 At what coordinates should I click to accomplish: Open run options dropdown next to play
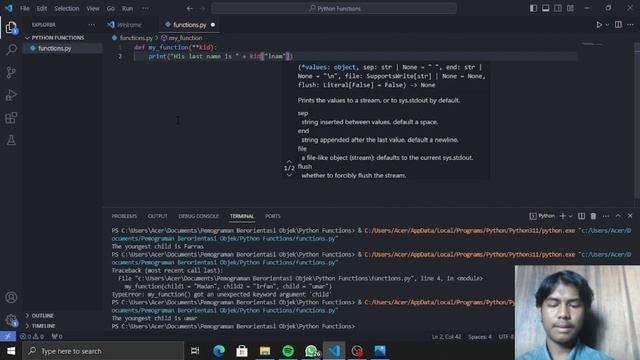(607, 25)
